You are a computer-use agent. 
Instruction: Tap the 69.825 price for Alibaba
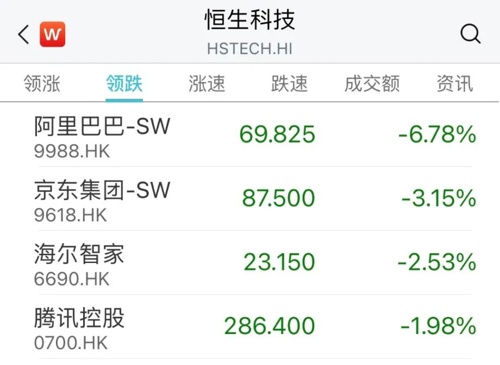click(x=277, y=134)
